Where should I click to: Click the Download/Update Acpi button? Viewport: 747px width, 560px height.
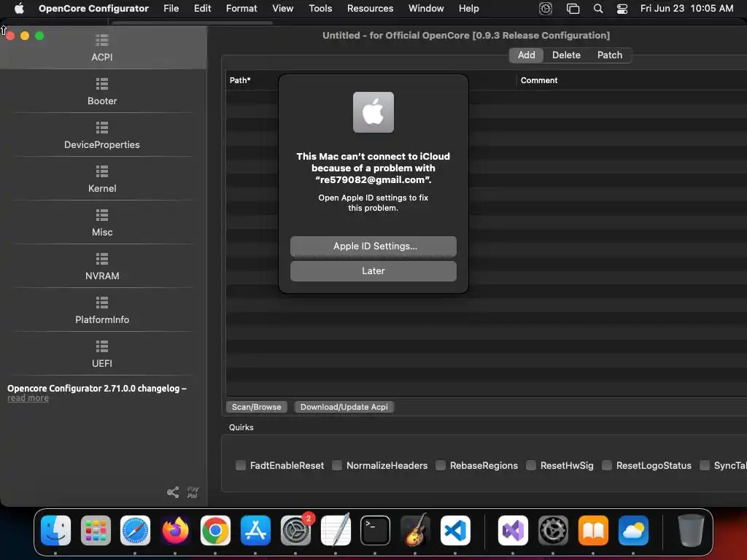(x=344, y=407)
